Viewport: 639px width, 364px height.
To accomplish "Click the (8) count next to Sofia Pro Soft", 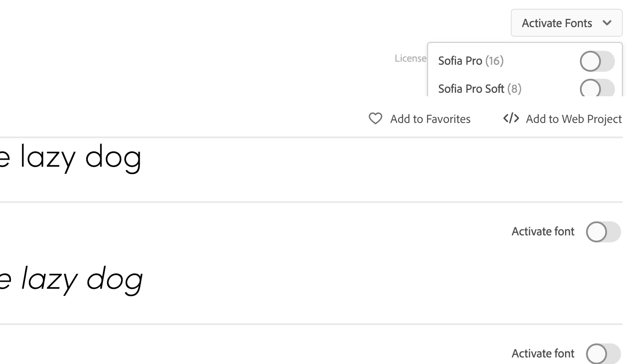I will click(x=514, y=89).
